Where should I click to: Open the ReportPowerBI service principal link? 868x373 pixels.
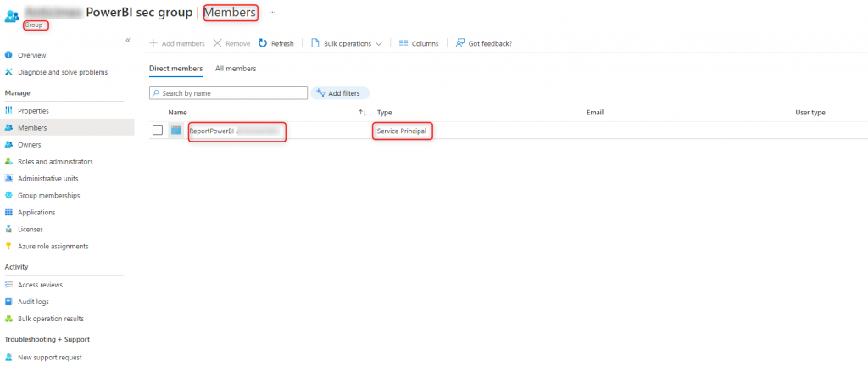(x=214, y=131)
